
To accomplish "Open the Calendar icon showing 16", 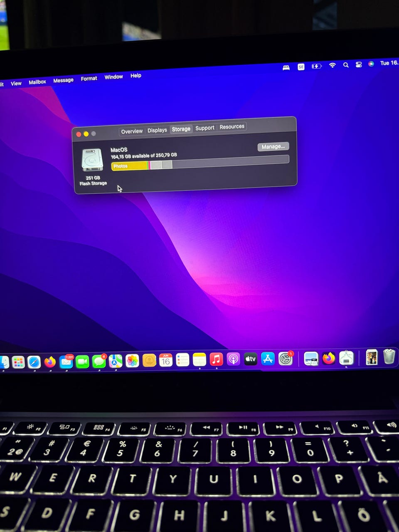I will (165, 360).
